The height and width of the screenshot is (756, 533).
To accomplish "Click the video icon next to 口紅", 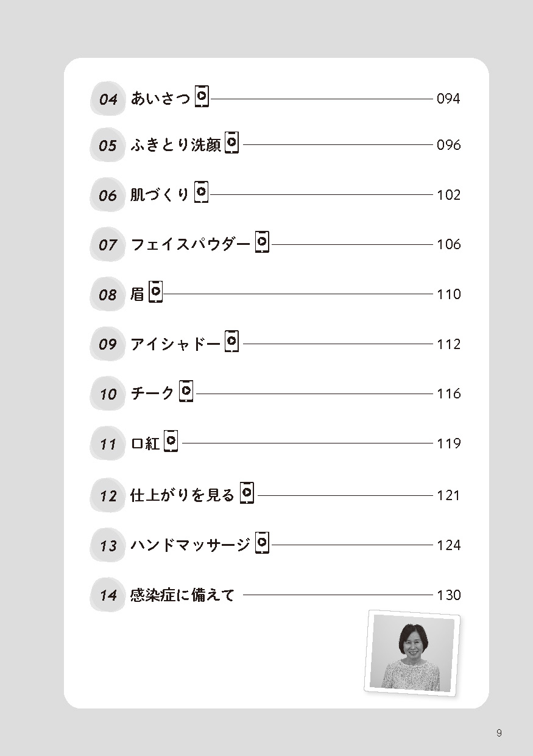I will 171,441.
